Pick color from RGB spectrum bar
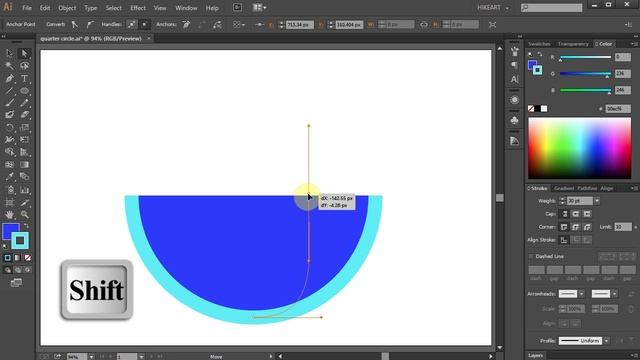Image resolution: width=640 pixels, height=360 pixels. click(x=580, y=148)
